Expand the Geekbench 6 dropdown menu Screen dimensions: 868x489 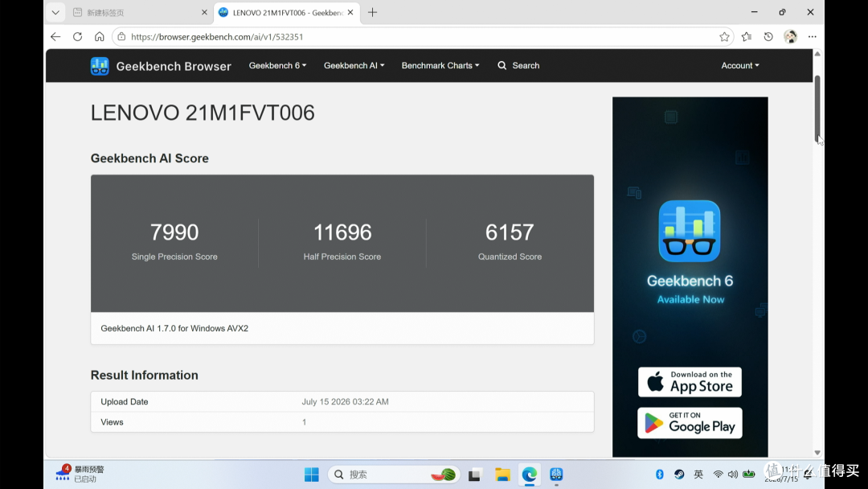277,65
